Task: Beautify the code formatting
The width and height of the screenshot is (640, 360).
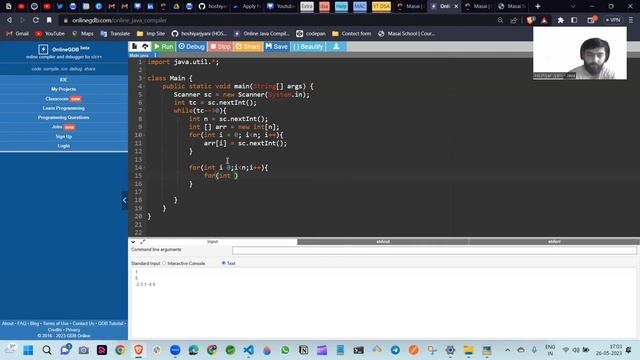Action: point(308,47)
